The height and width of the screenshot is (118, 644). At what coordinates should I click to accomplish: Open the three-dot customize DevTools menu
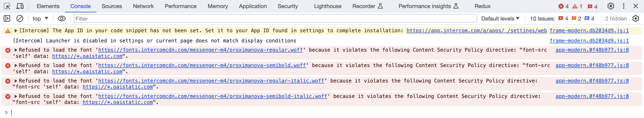tap(624, 6)
